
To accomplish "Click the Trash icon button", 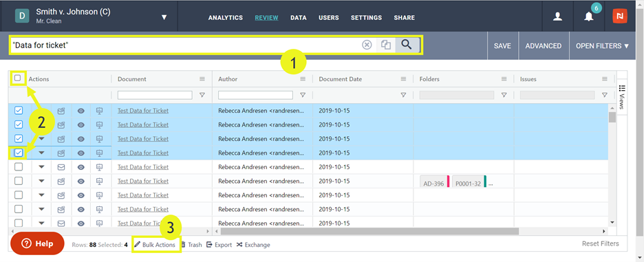I will coord(191,244).
